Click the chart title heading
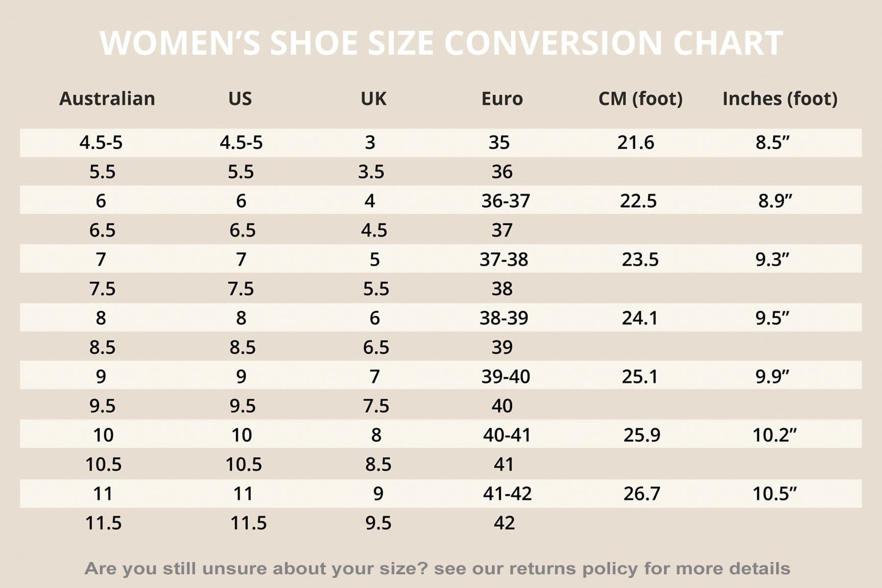The width and height of the screenshot is (882, 588). point(441,43)
